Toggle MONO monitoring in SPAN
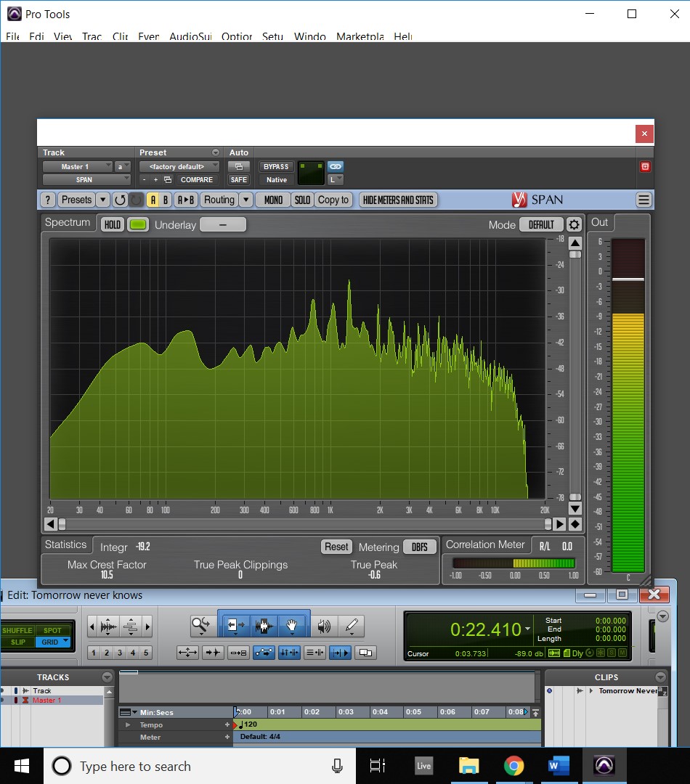The height and width of the screenshot is (784, 690). [x=274, y=200]
